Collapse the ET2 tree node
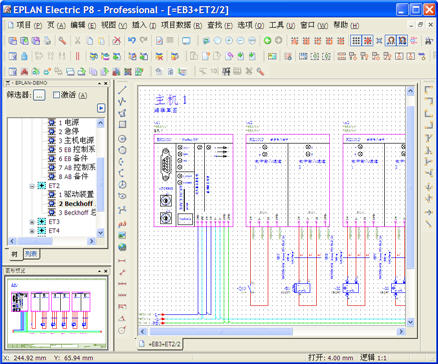This screenshot has height=364, width=438. pos(32,186)
